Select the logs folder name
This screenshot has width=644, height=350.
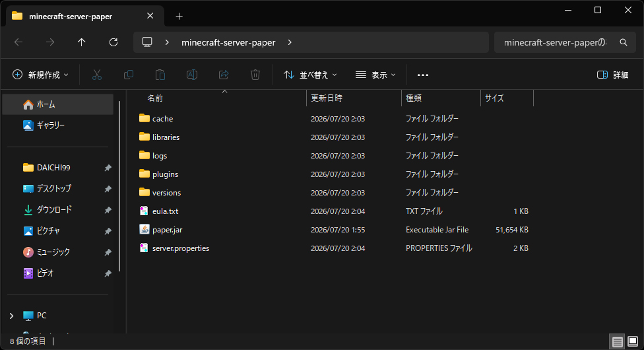pyautogui.click(x=160, y=155)
